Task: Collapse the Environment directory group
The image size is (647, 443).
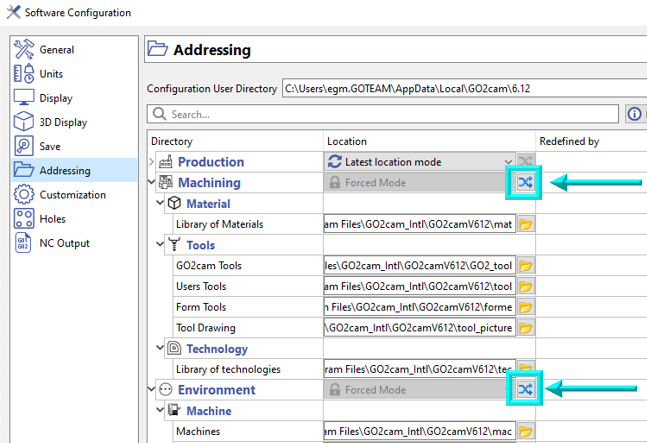Action: (x=152, y=390)
